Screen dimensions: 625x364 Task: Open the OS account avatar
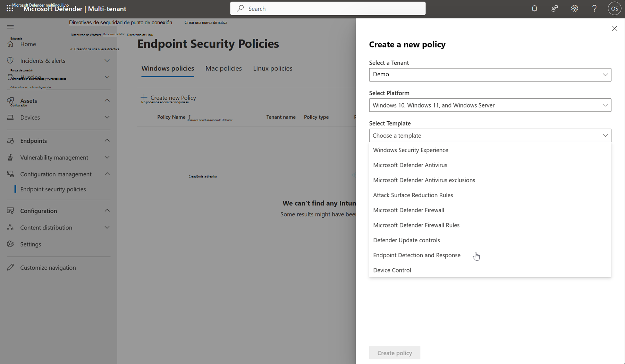pos(614,9)
